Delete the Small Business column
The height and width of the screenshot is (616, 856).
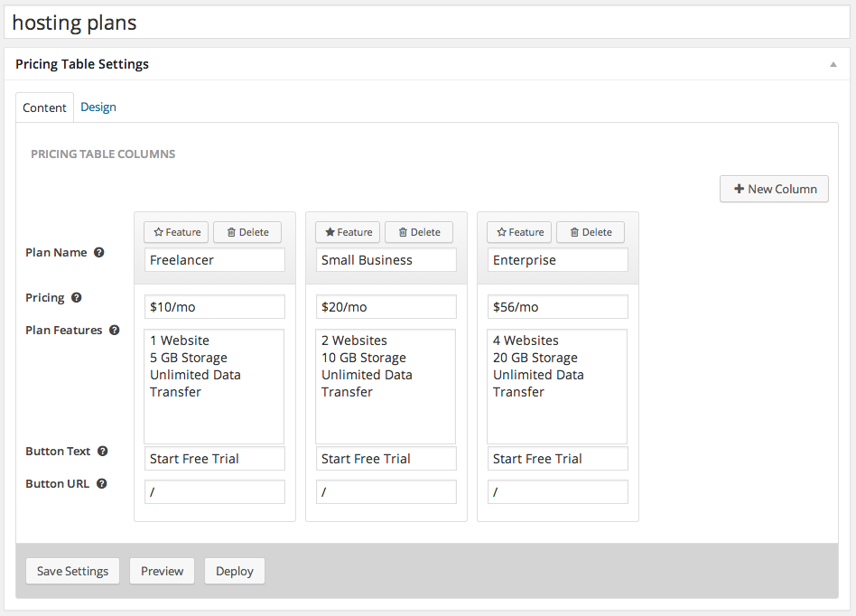pos(419,232)
